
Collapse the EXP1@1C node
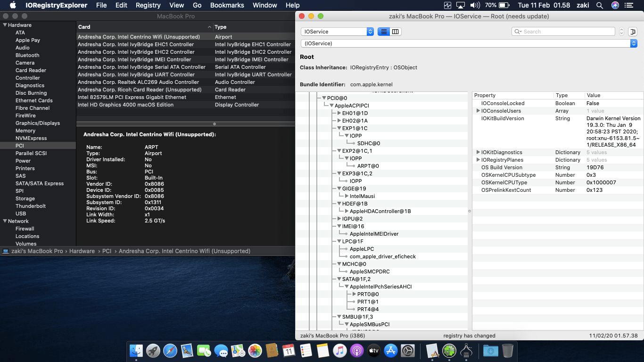(339, 128)
